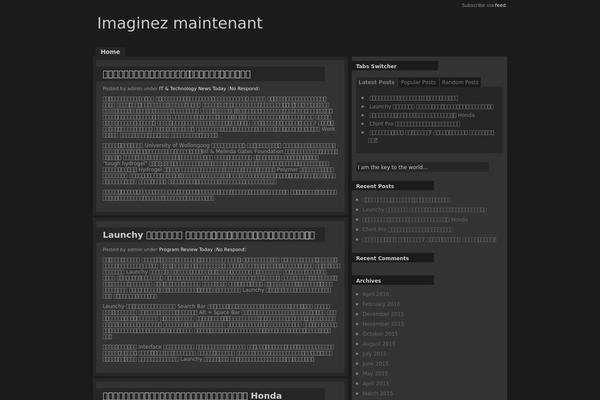Open the May archive link
The width and height of the screenshot is (600, 400).
click(x=375, y=374)
